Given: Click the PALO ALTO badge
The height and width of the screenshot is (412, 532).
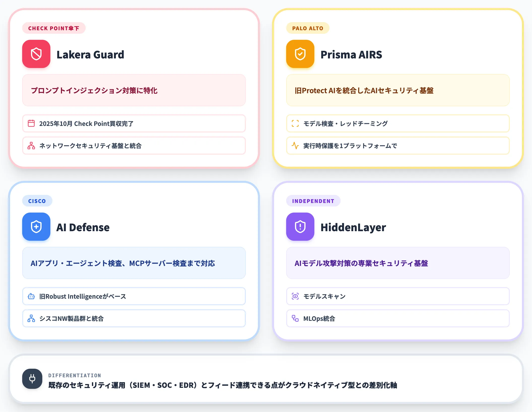Looking at the screenshot, I should pyautogui.click(x=308, y=28).
